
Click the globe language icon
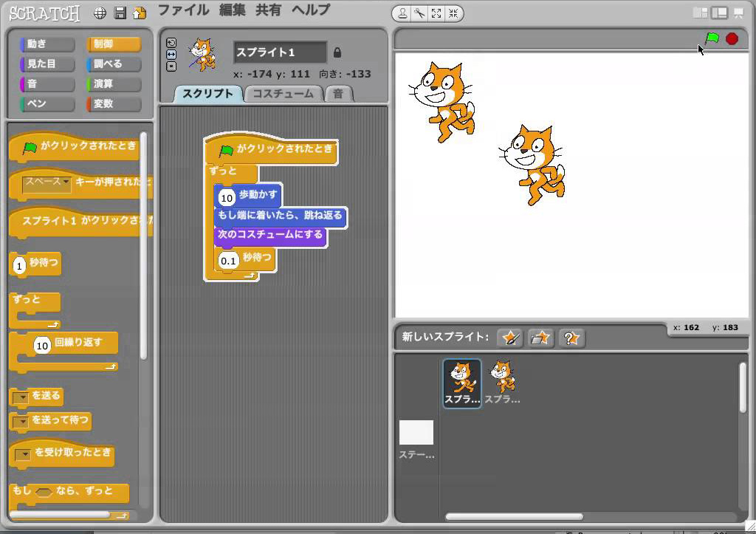100,13
